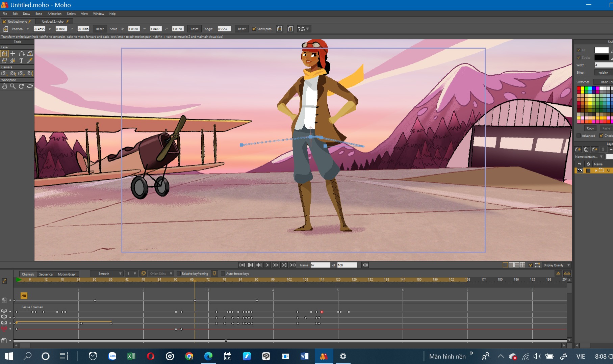The image size is (613, 364).
Task: Click the Orbit Workspace tool
Action: point(30,86)
